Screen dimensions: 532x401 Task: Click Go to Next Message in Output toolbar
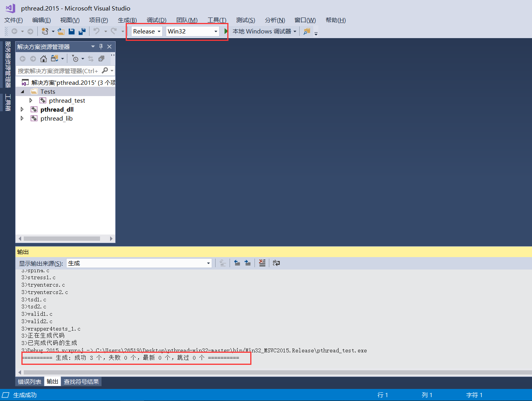point(248,263)
